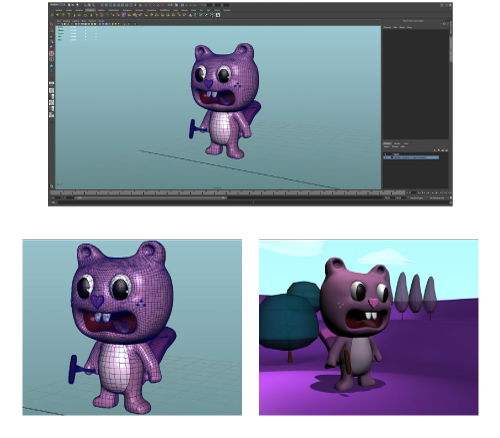Select the Lasso tool in the toolbox
The width and height of the screenshot is (500, 438).
pyautogui.click(x=51, y=30)
